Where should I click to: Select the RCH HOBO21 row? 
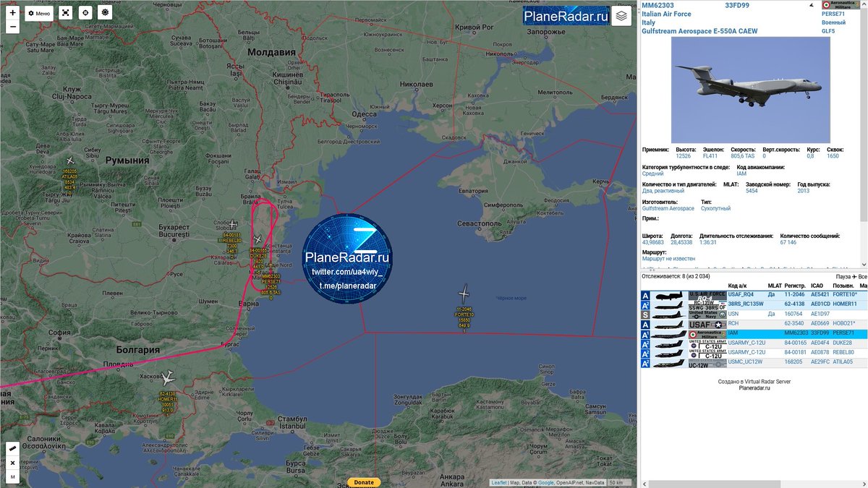click(754, 324)
